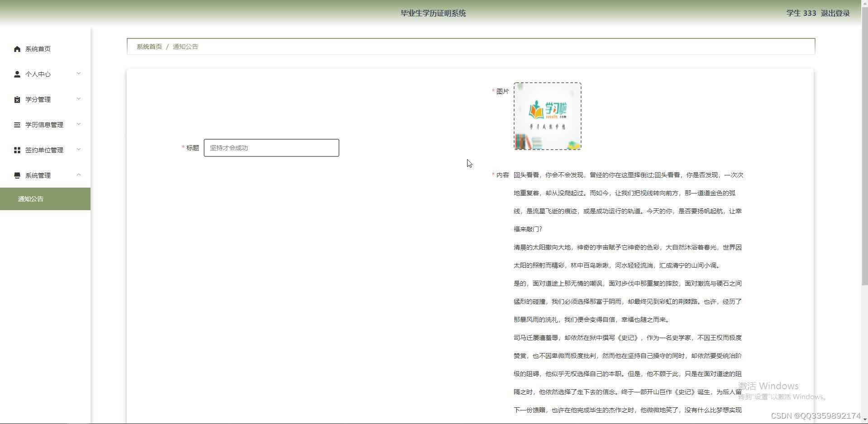Select the 通知公告 submenu entry
868x424 pixels.
(45, 199)
